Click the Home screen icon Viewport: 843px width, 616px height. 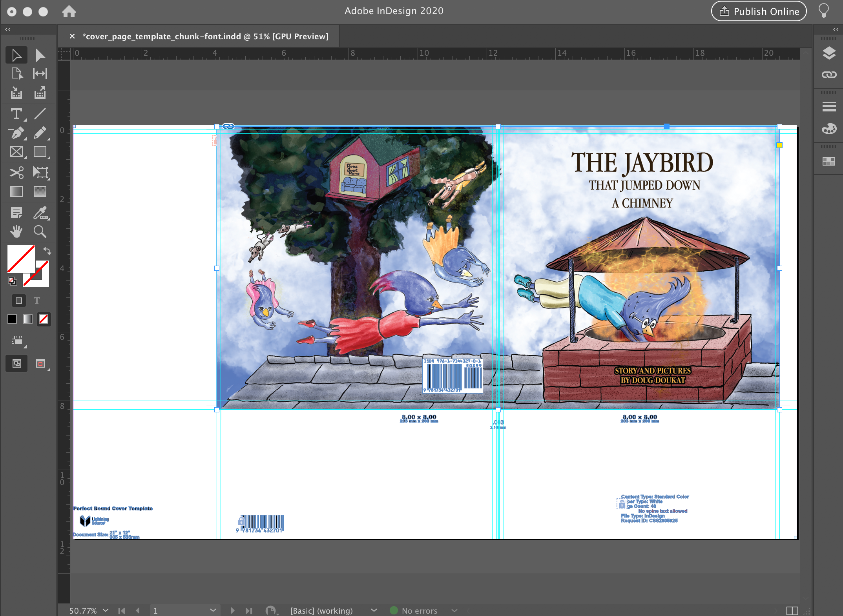pyautogui.click(x=69, y=11)
